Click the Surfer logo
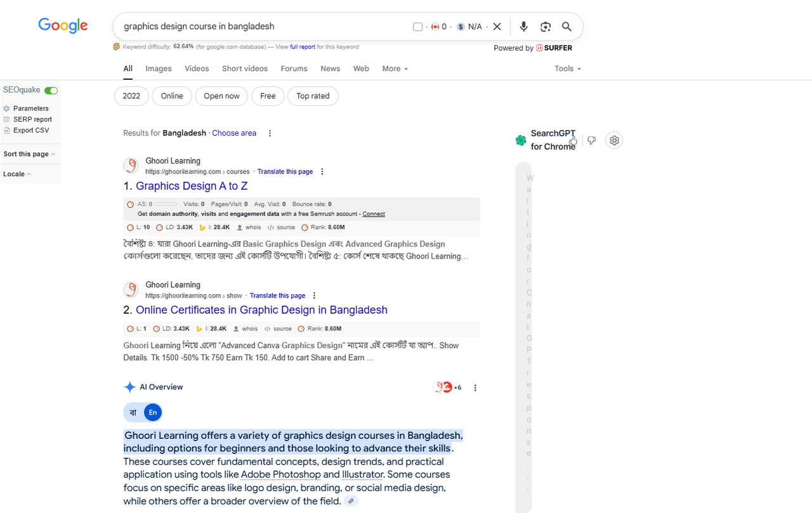This screenshot has width=812, height=513. [554, 48]
